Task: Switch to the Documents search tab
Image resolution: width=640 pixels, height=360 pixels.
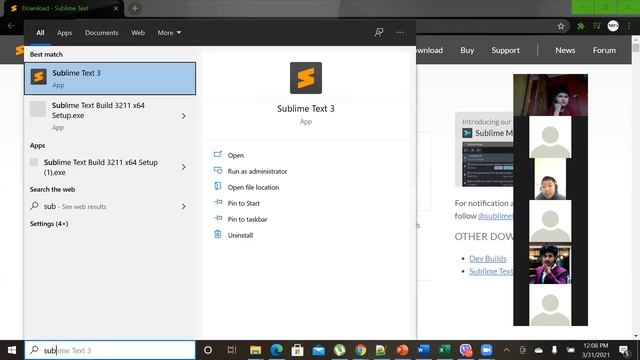Action: (101, 33)
